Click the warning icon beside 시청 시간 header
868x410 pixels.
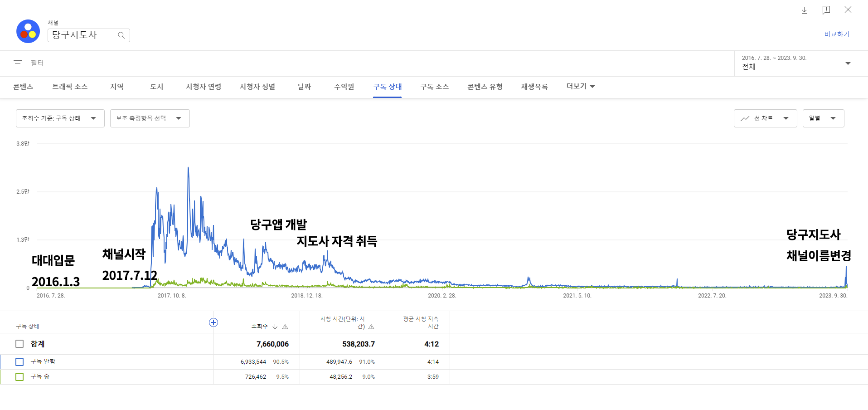point(371,327)
